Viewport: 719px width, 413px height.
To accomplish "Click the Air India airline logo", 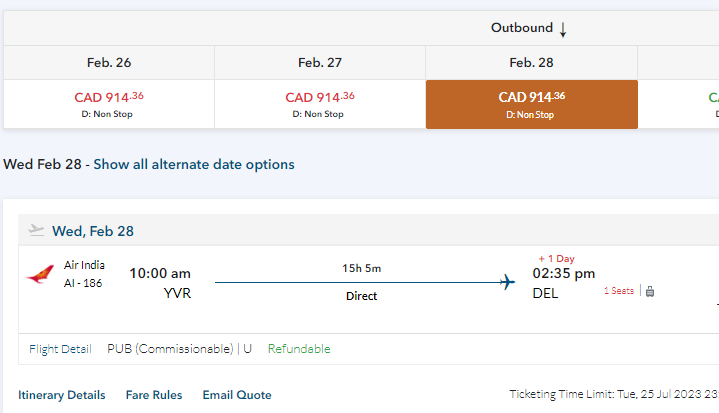I will [41, 275].
